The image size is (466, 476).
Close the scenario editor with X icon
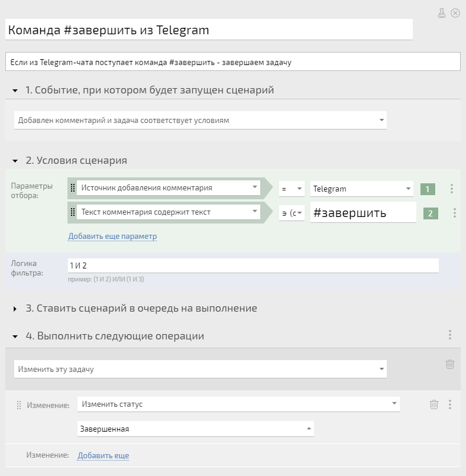[x=455, y=13]
